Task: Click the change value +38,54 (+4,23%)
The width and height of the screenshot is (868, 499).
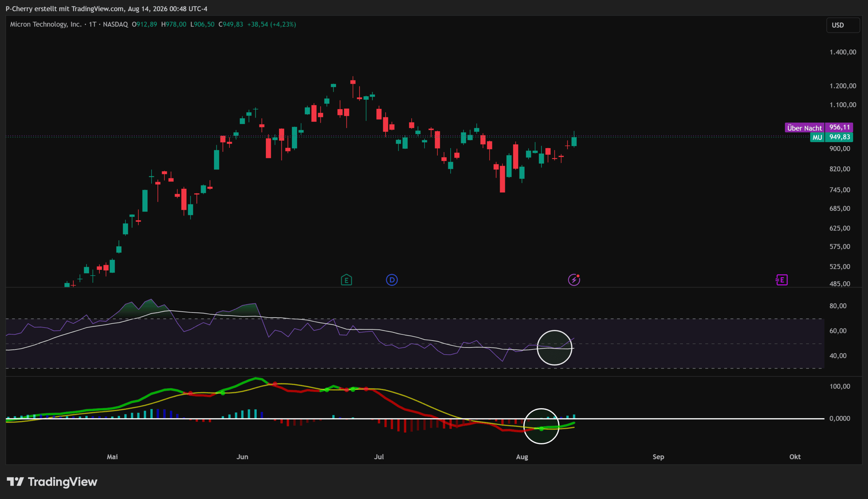Action: pos(271,24)
